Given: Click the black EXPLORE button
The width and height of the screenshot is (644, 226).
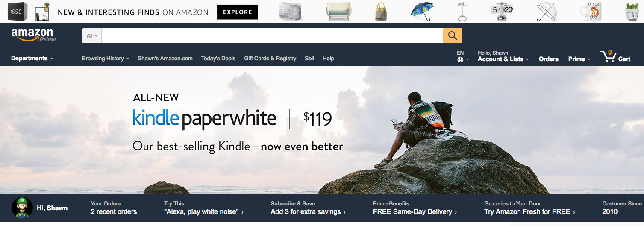Looking at the screenshot, I should click(238, 12).
